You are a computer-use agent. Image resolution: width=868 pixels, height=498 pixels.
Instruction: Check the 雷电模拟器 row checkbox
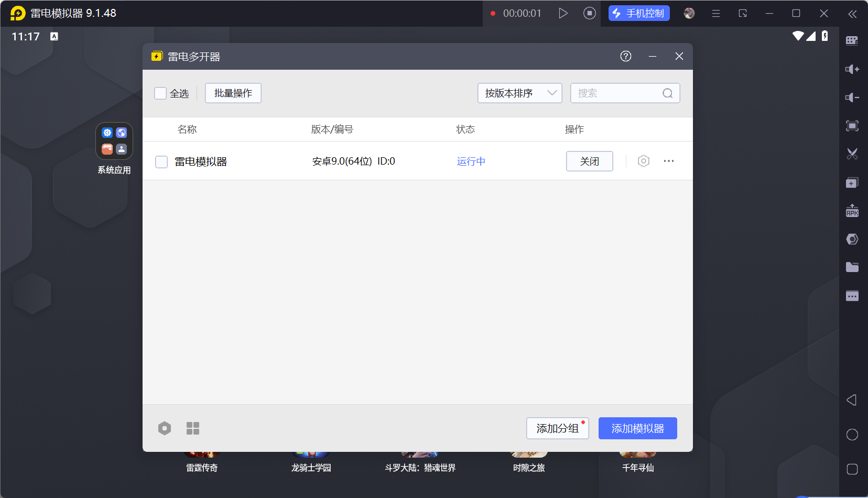tap(161, 161)
